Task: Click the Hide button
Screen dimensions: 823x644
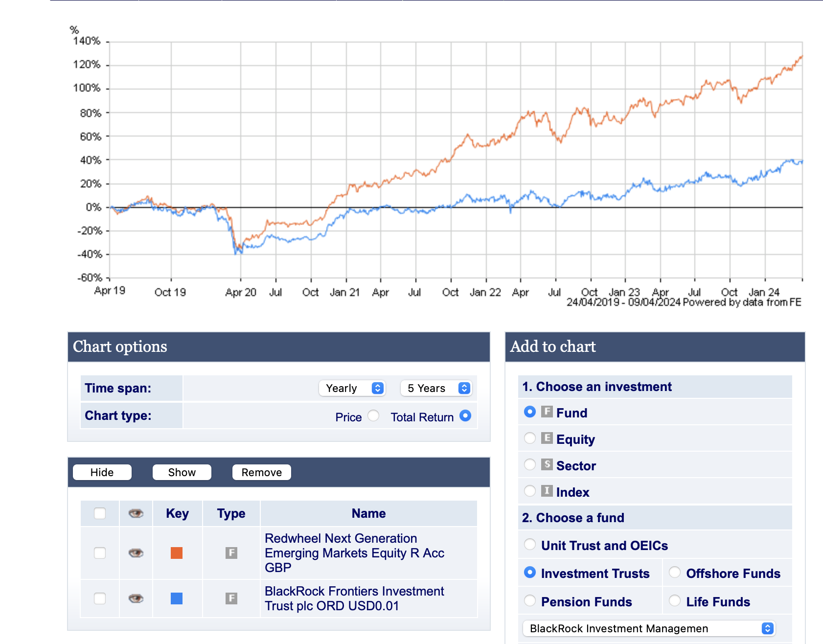Action: click(x=102, y=472)
